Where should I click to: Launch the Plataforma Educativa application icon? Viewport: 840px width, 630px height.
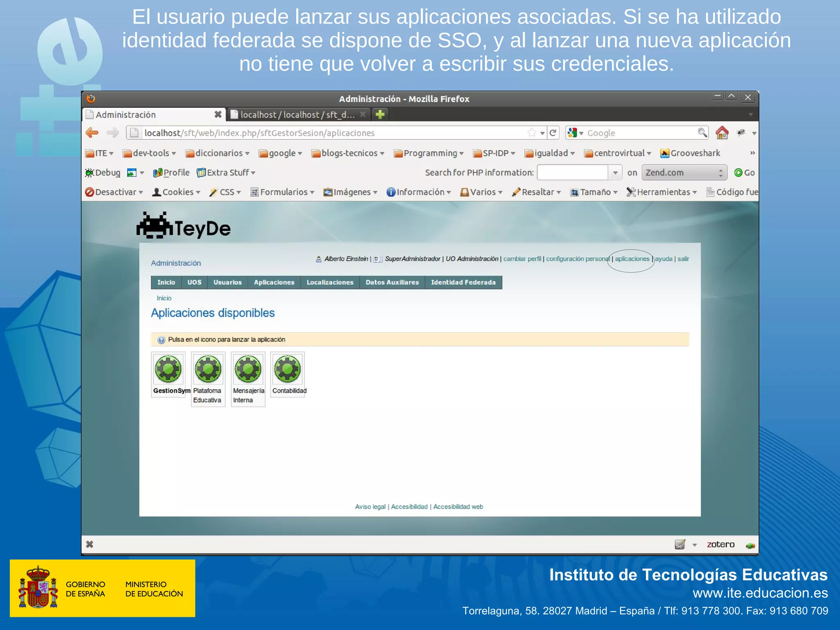tap(208, 369)
